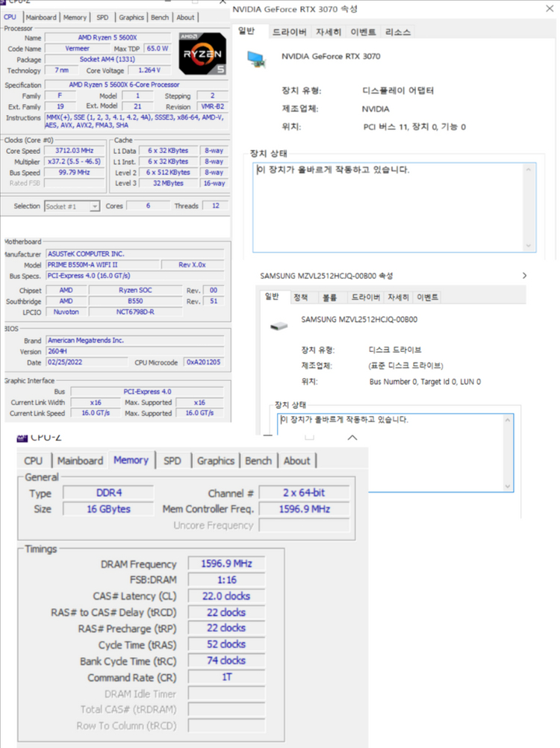
Task: Click motherboard model PRIME B550M-A WIFI II
Action: 102,265
